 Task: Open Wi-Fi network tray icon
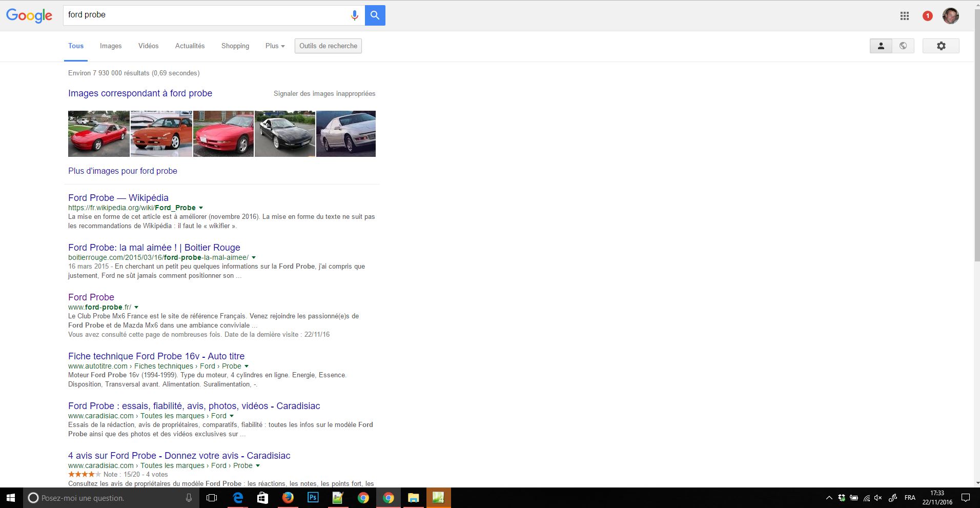867,498
